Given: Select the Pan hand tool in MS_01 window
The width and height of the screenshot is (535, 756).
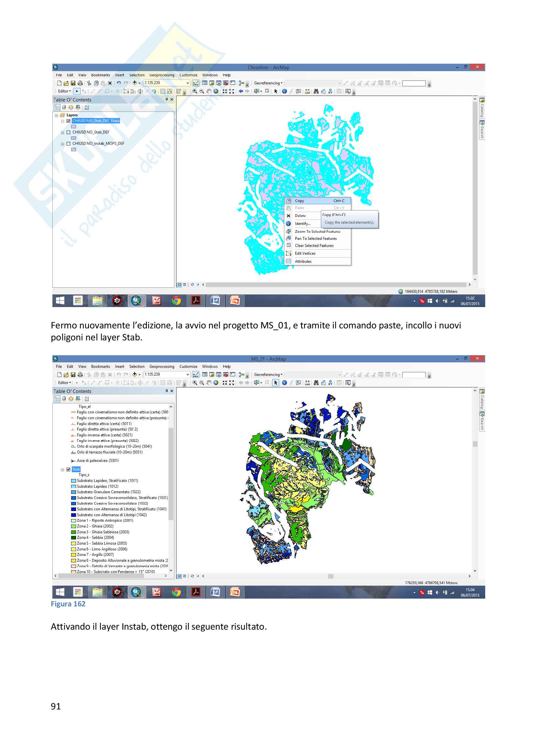Looking at the screenshot, I should tap(209, 383).
